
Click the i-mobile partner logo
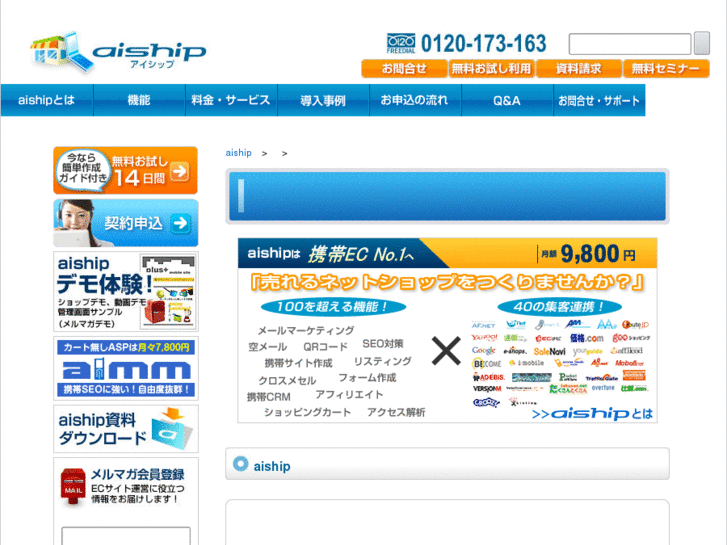click(527, 363)
